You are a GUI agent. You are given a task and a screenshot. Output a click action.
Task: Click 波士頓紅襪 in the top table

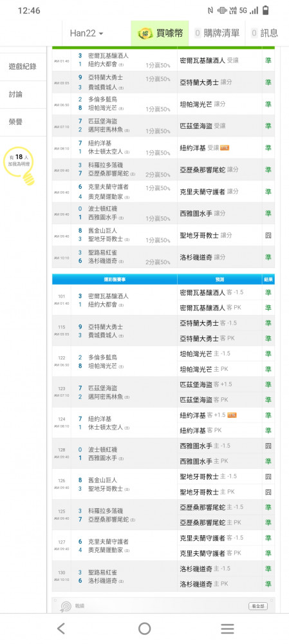(x=102, y=209)
